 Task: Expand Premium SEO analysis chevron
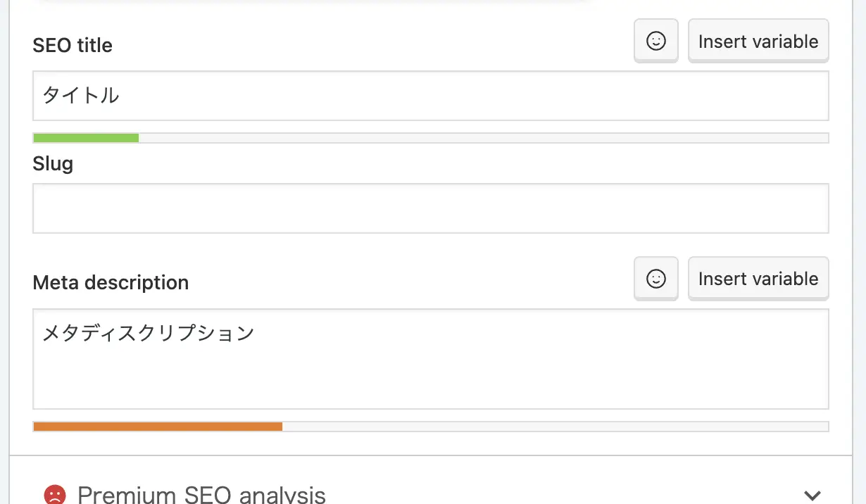tap(812, 496)
